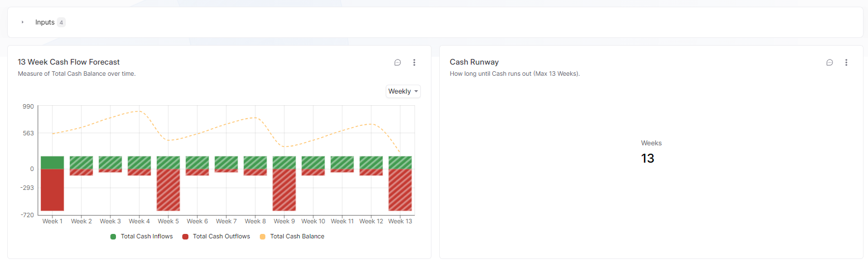Click the Cash Runway title
The height and width of the screenshot is (264, 868).
click(x=474, y=62)
